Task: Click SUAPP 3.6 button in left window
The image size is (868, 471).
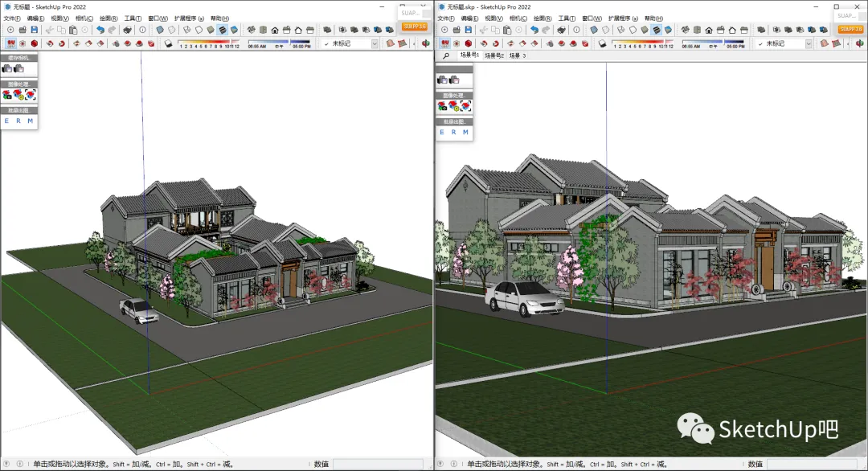Action: (415, 27)
